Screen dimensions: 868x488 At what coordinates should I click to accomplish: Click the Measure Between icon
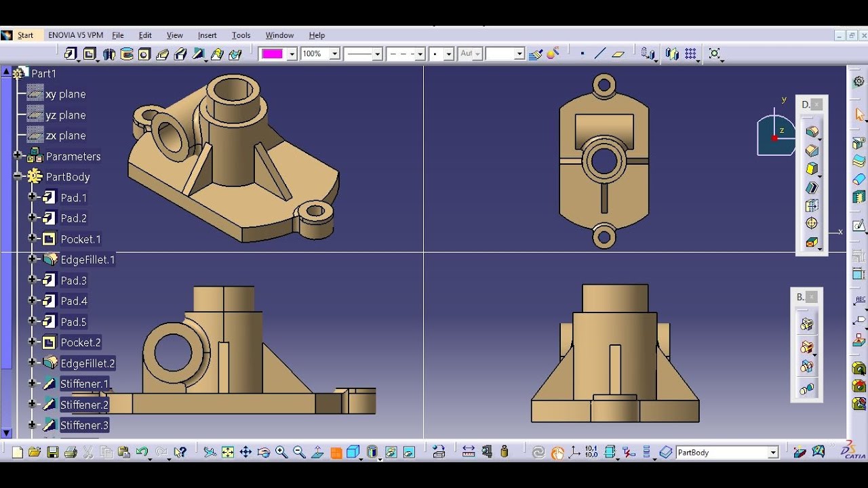point(468,452)
